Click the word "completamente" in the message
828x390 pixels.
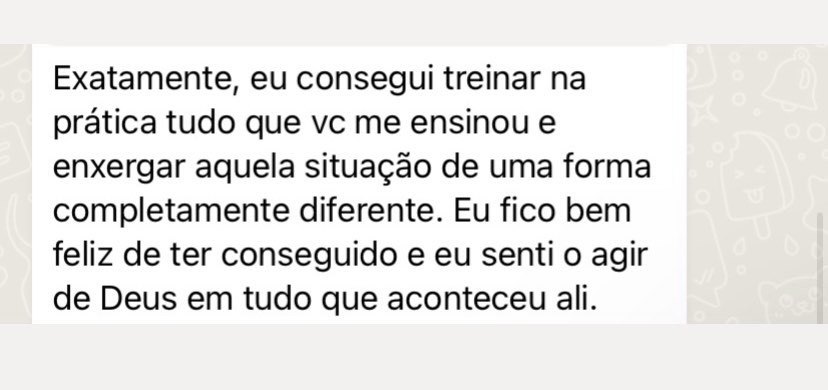(x=171, y=212)
